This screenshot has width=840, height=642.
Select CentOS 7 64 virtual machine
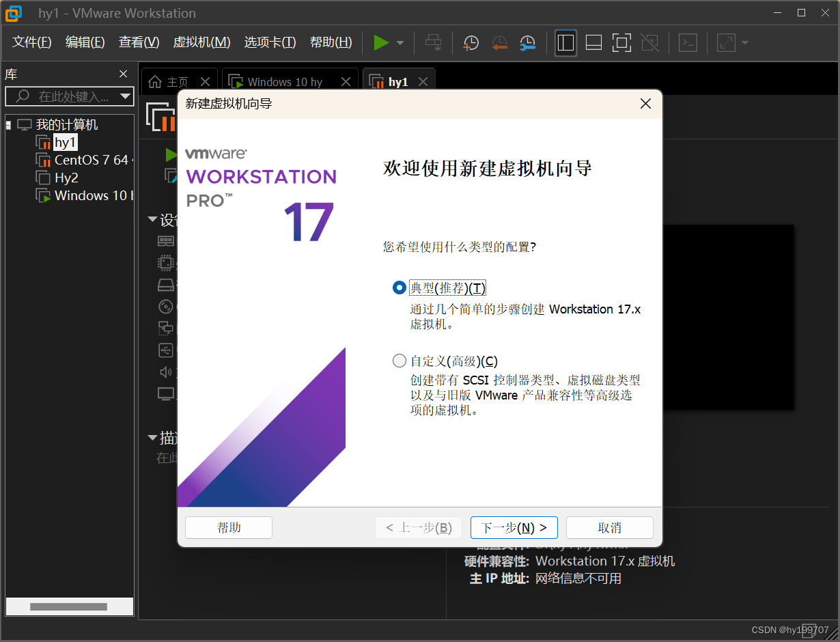(x=84, y=160)
